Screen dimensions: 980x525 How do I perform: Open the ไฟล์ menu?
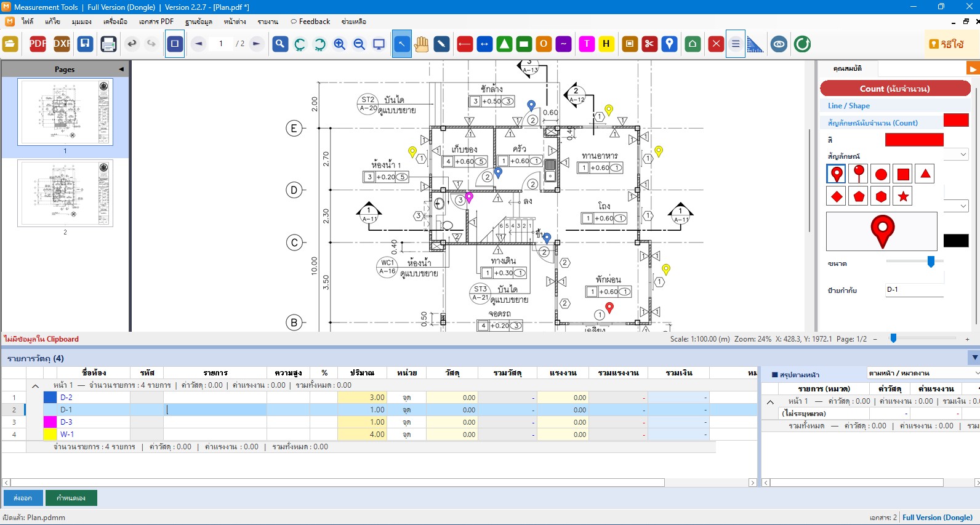28,22
